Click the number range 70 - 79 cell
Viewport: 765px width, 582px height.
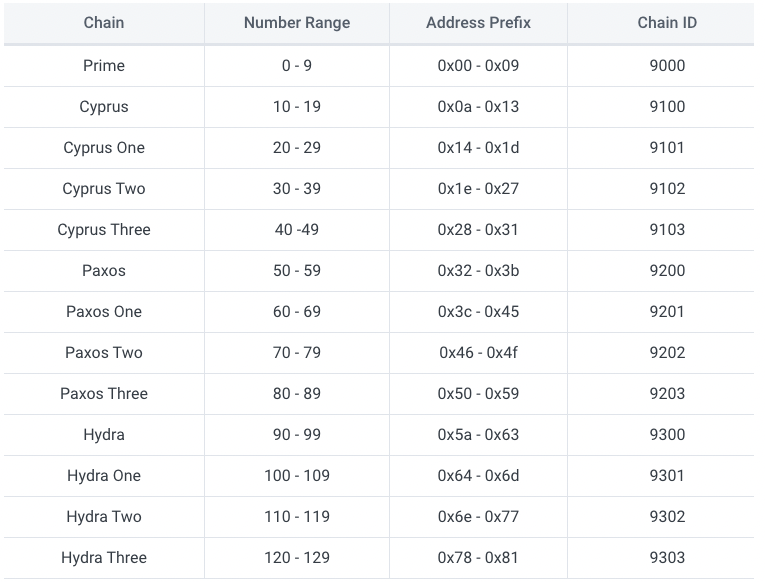click(x=297, y=353)
